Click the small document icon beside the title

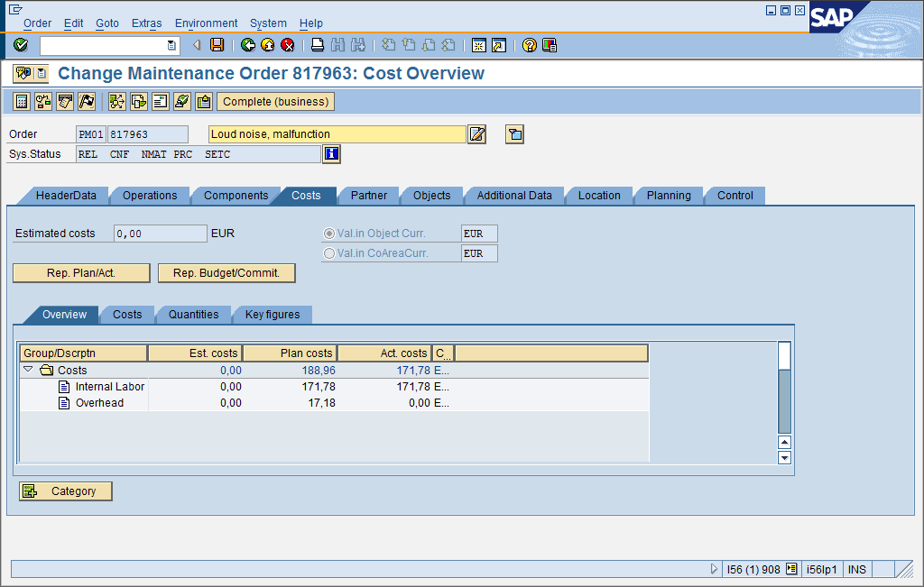(42, 73)
